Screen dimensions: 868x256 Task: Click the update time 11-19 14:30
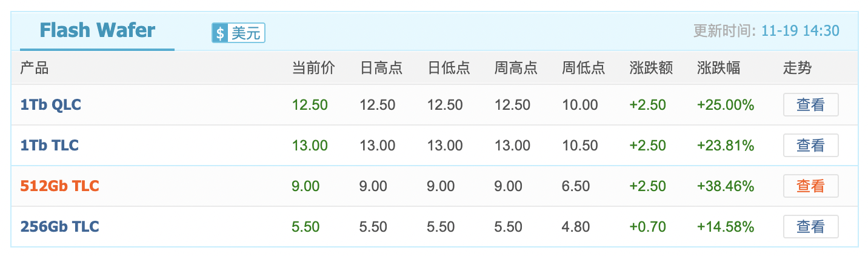pos(800,31)
